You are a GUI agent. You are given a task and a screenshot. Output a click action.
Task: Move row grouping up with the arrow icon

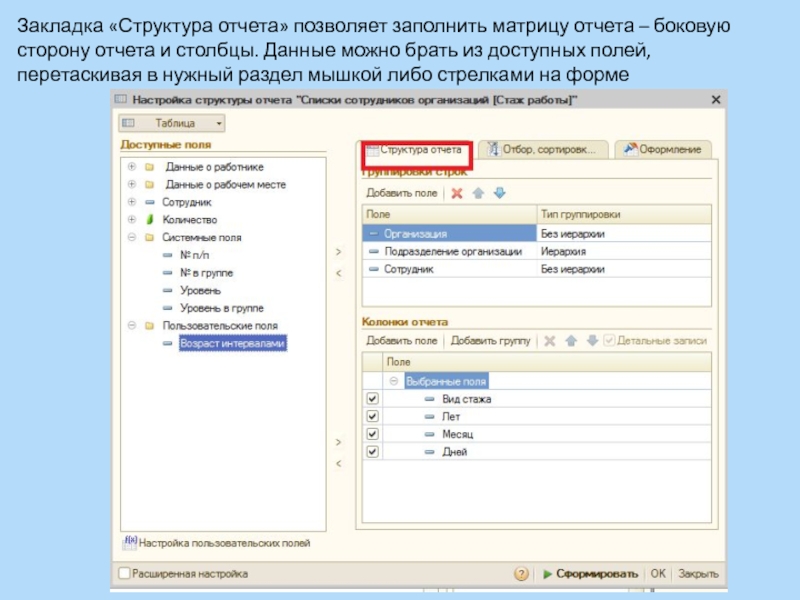coord(478,193)
